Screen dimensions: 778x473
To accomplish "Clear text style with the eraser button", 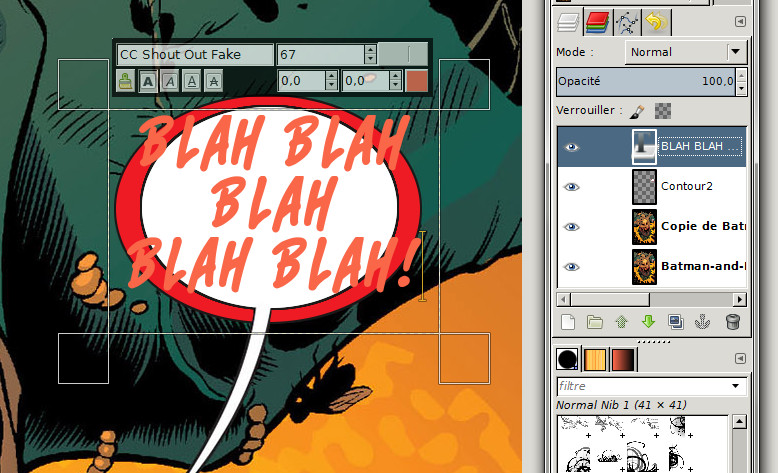I will [x=126, y=81].
